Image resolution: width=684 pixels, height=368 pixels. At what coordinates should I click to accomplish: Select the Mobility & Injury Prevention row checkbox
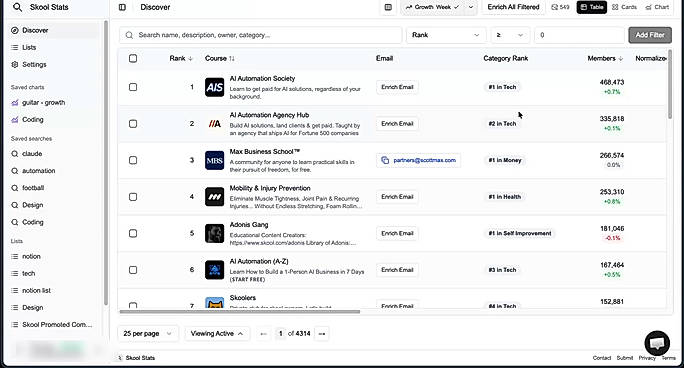pyautogui.click(x=133, y=197)
